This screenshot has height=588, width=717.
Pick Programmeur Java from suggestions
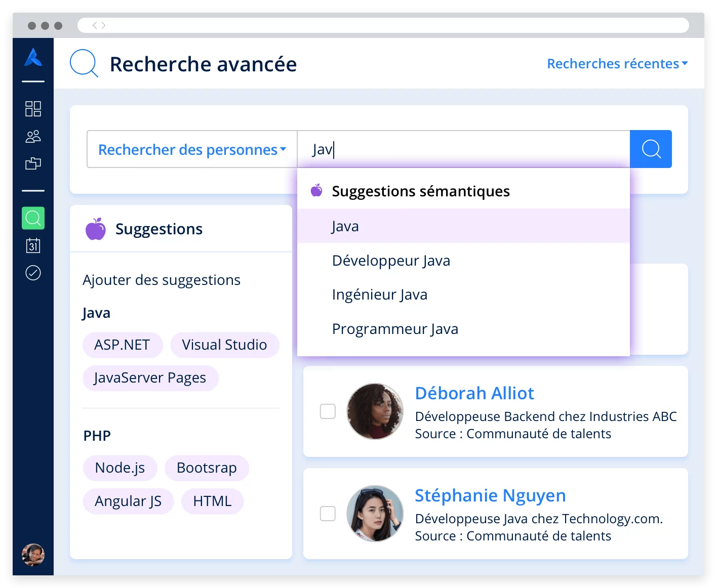pos(395,329)
